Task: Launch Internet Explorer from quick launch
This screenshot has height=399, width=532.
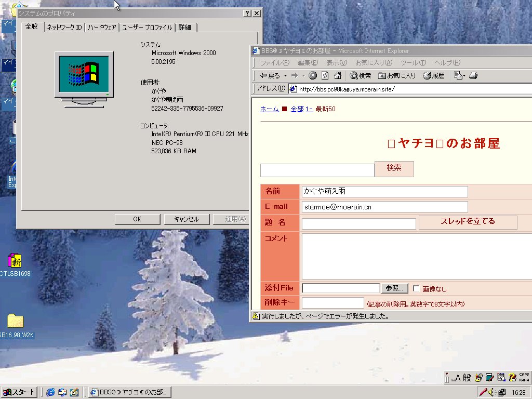Action: coord(50,392)
